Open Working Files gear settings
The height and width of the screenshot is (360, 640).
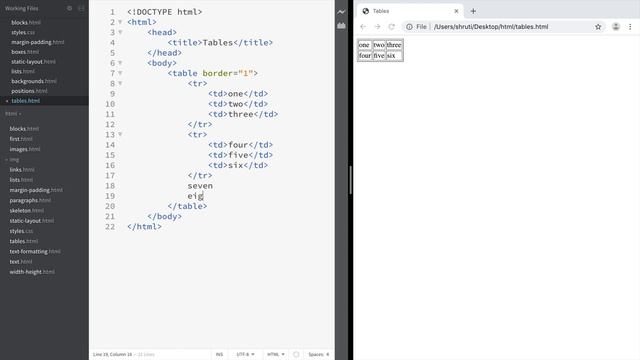(x=69, y=8)
